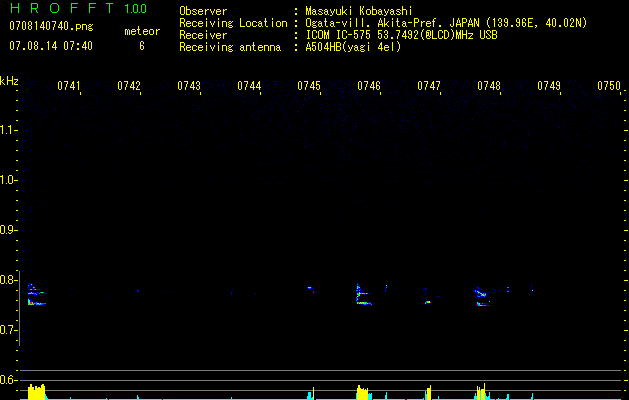Click the date stamp 07.08.14 07:40
The height and width of the screenshot is (400, 629).
(51, 46)
